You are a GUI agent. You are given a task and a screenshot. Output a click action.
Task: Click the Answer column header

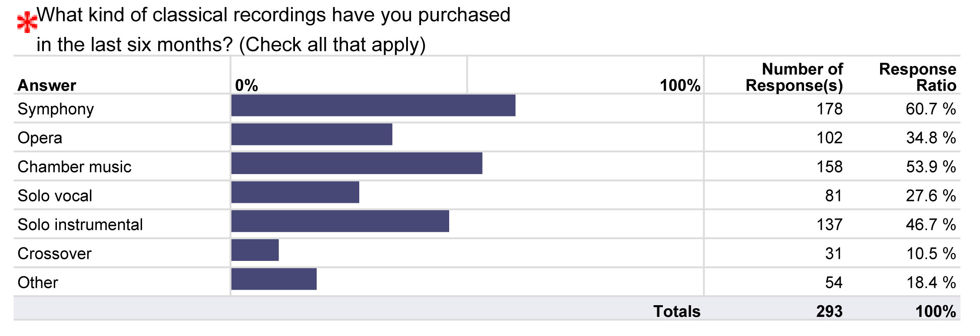47,86
